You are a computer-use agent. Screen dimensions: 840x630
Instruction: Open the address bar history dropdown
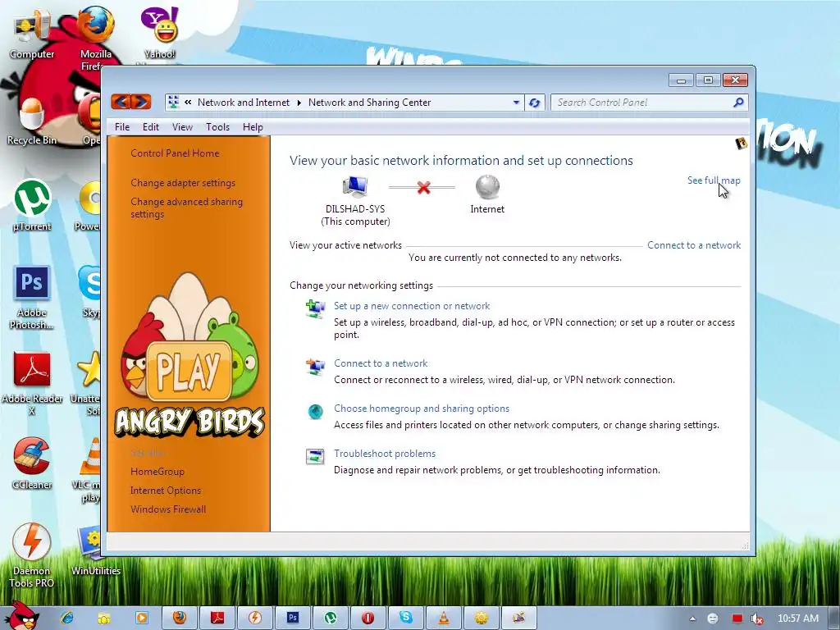(x=516, y=103)
